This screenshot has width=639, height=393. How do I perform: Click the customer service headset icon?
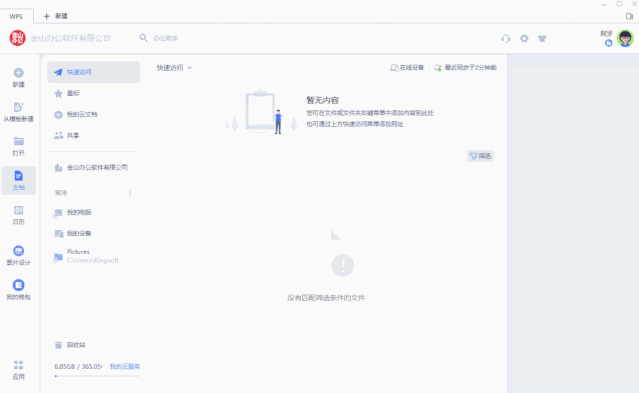coord(505,38)
